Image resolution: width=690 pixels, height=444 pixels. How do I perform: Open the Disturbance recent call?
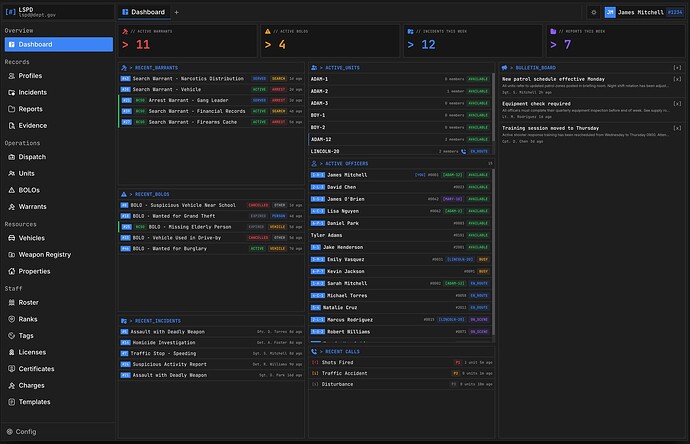pyautogui.click(x=401, y=384)
